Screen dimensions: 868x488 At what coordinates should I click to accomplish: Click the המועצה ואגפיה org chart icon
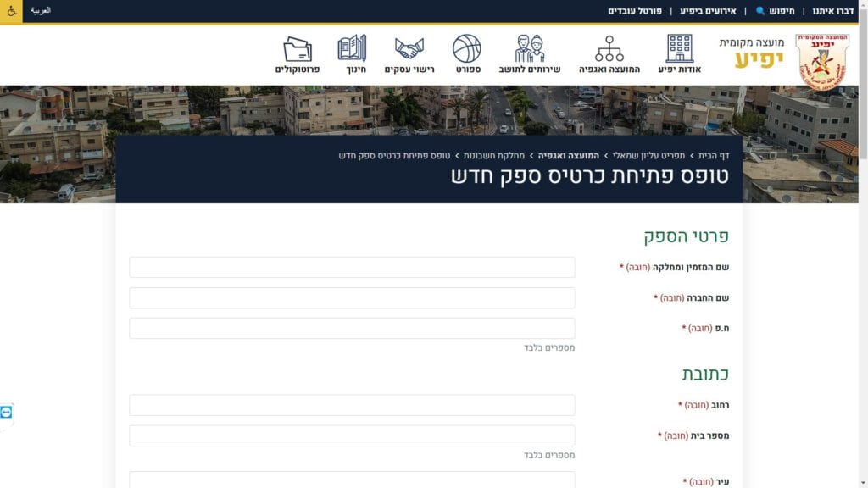(x=609, y=49)
